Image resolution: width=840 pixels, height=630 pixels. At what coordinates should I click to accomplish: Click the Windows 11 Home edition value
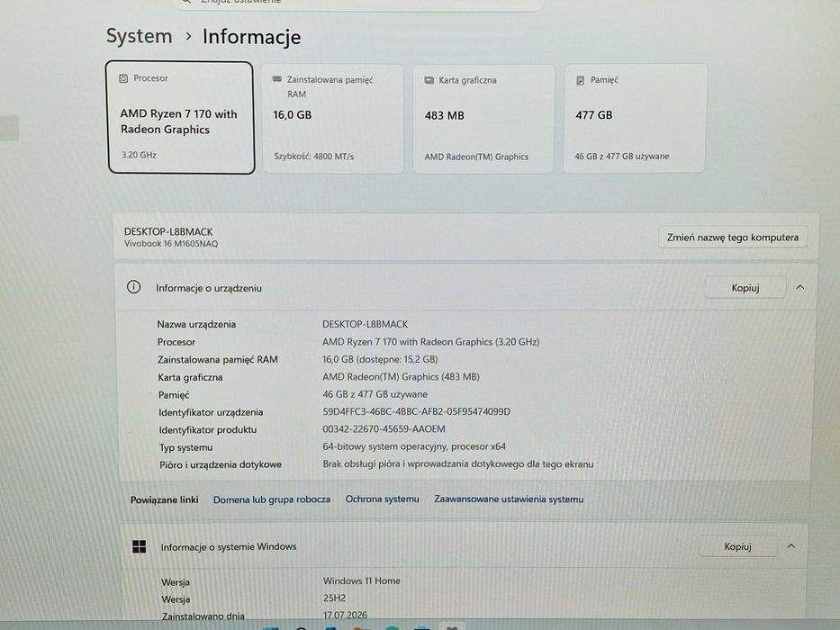362,580
